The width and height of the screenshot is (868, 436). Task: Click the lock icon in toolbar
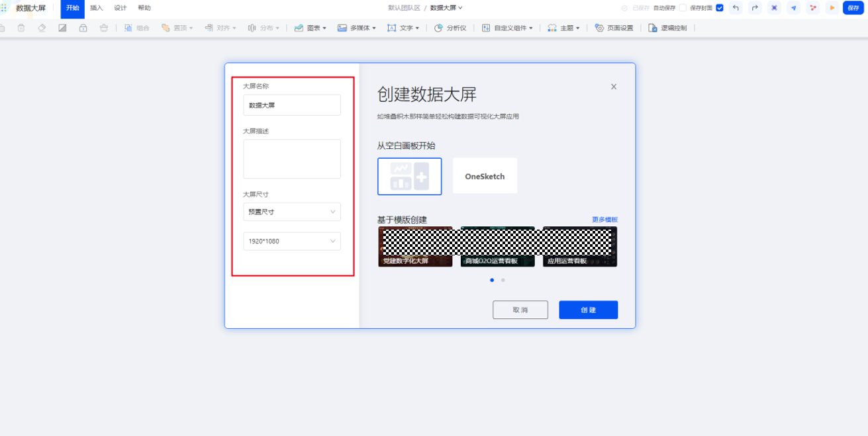tap(83, 28)
